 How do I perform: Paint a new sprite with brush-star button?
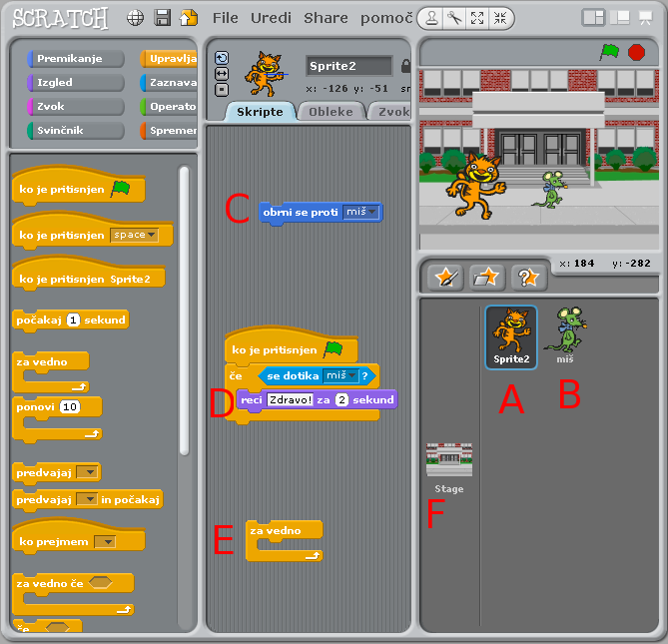pyautogui.click(x=444, y=277)
